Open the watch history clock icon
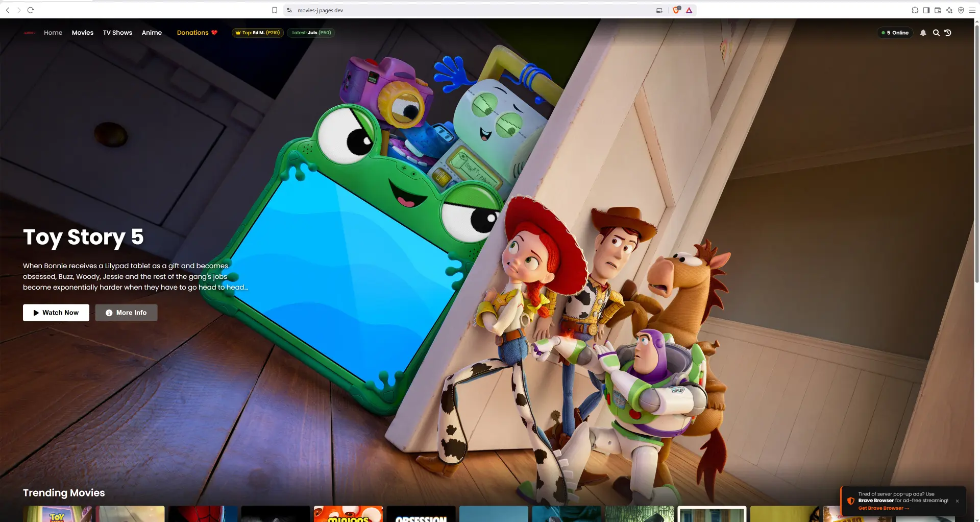 click(x=948, y=33)
